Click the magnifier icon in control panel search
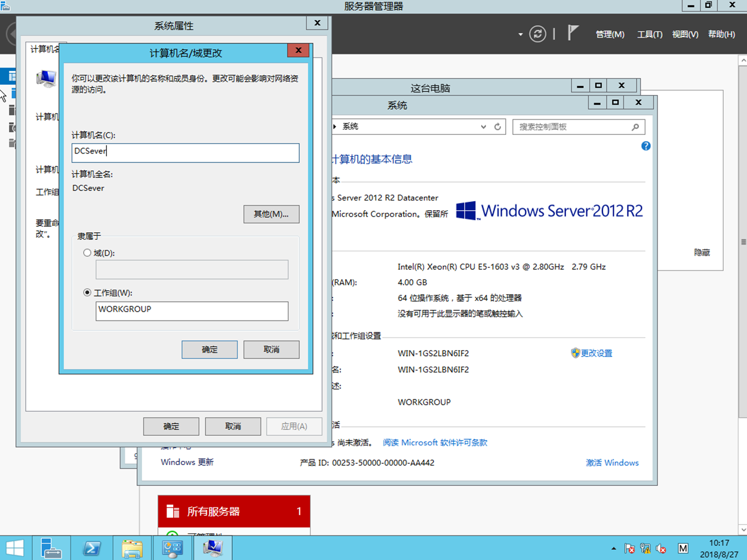Image resolution: width=747 pixels, height=560 pixels. 635,127
